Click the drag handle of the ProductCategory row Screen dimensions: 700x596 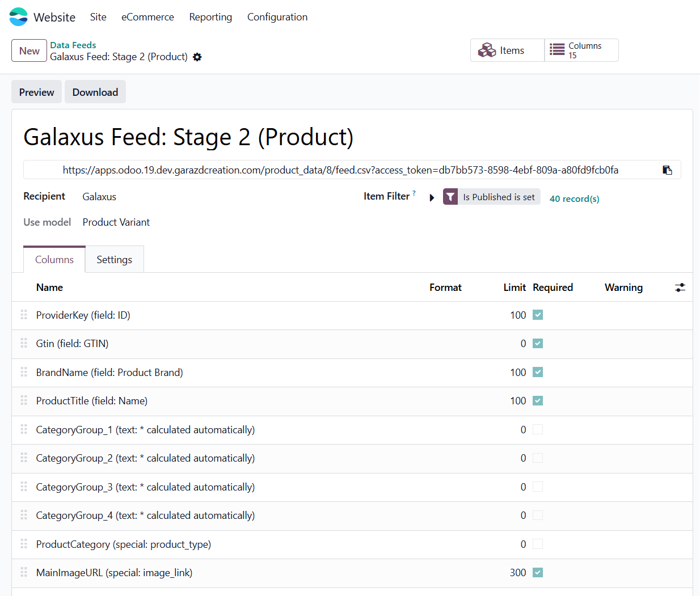click(24, 544)
